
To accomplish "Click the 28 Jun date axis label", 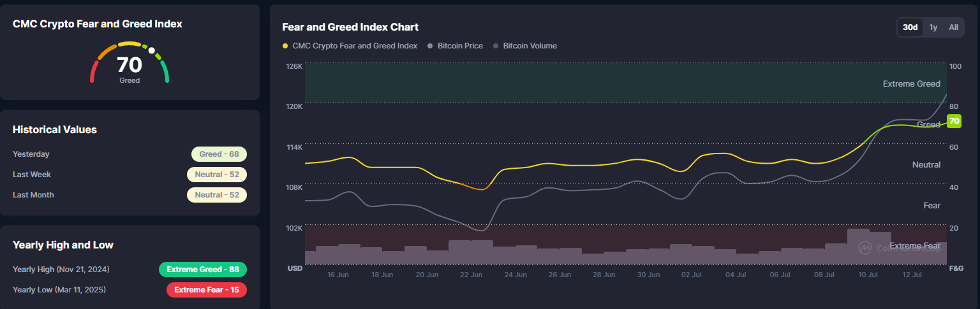I will [x=604, y=275].
